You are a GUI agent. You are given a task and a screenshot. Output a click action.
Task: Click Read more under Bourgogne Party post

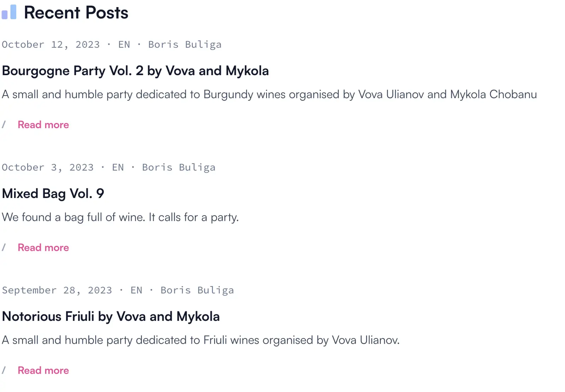43,125
